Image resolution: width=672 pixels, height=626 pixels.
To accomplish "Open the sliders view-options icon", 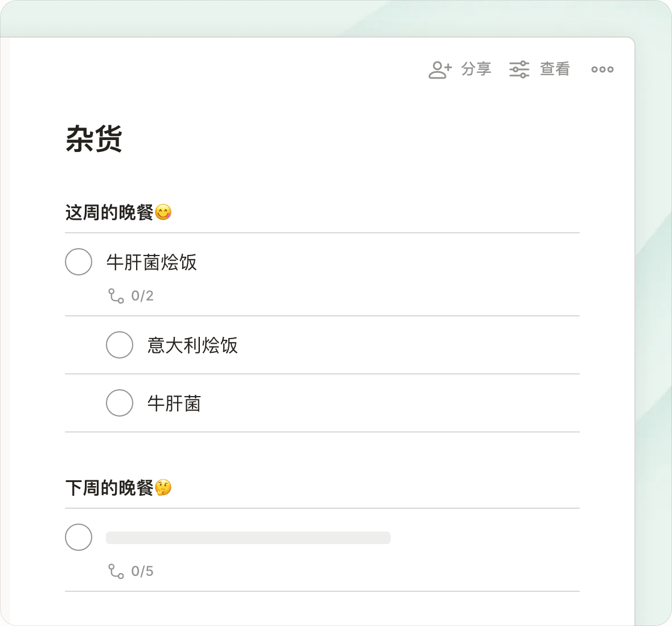I will click(x=519, y=69).
